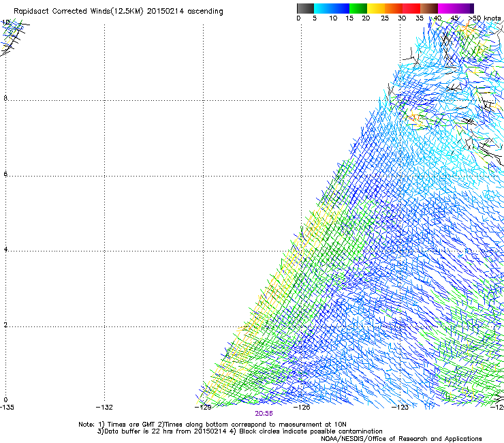Image resolution: width=504 pixels, height=443 pixels.
Task: Click the date text "20150214 ascending"
Action: pos(185,12)
